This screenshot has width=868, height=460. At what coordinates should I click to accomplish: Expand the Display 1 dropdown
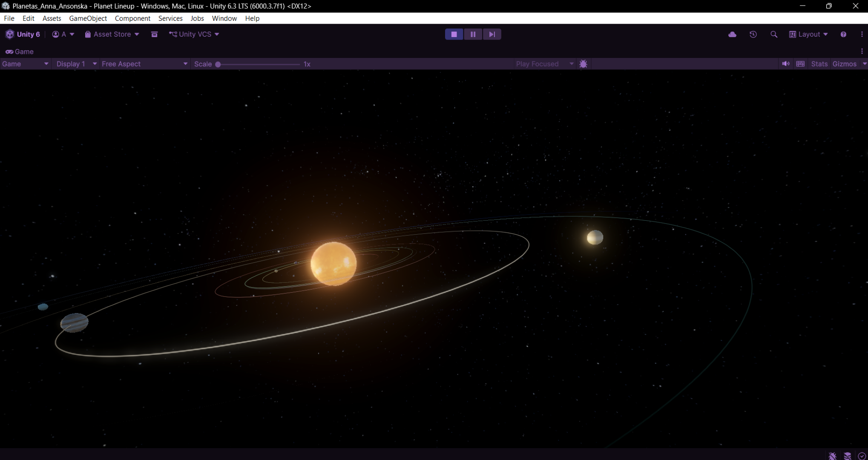point(76,64)
